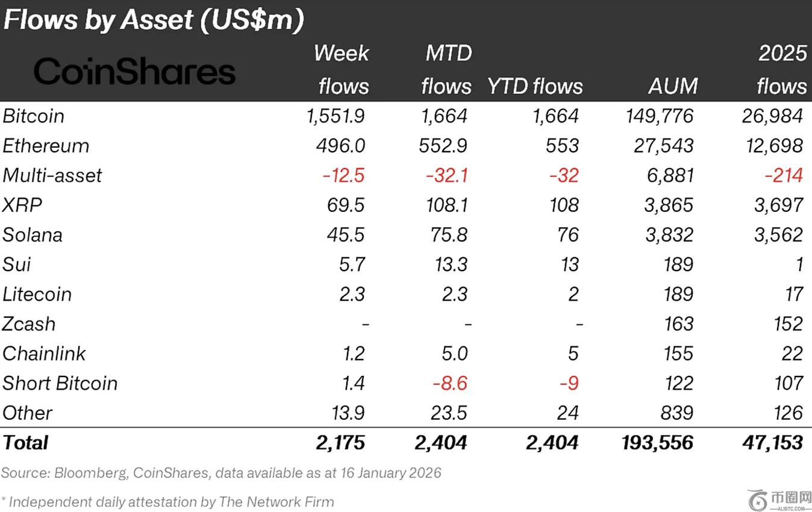Viewport: 812px width, 512px height.
Task: Select the Bitcoin AUM value 149,776
Action: pyautogui.click(x=660, y=116)
